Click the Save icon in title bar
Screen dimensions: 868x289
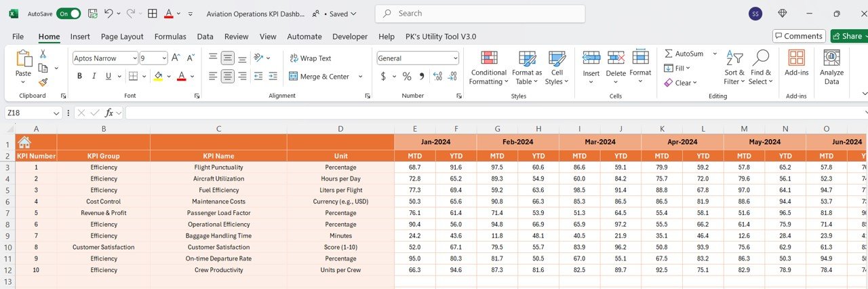[92, 14]
